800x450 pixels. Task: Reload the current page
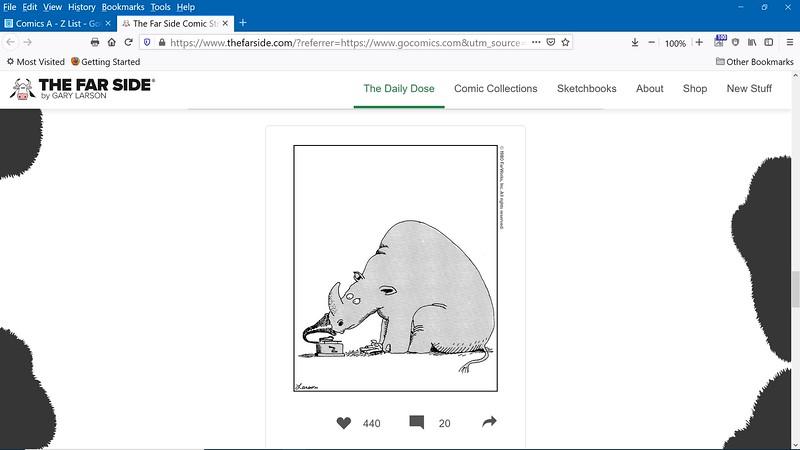tap(129, 42)
